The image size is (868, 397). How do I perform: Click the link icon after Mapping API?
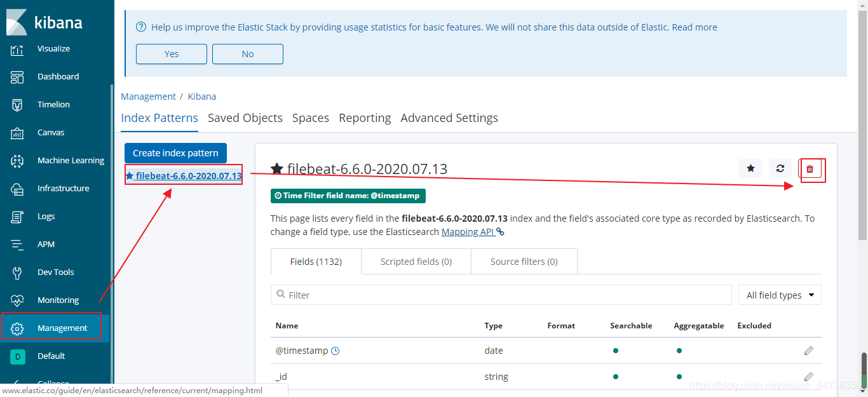[x=500, y=232]
